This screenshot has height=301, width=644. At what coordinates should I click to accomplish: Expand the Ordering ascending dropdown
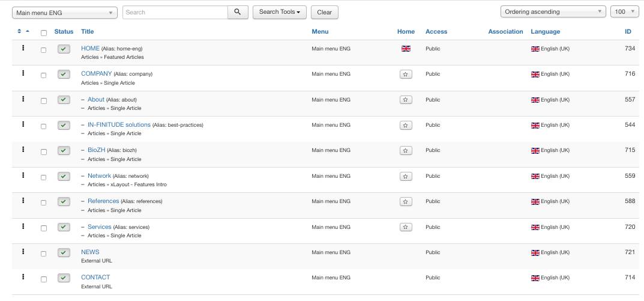(x=553, y=12)
